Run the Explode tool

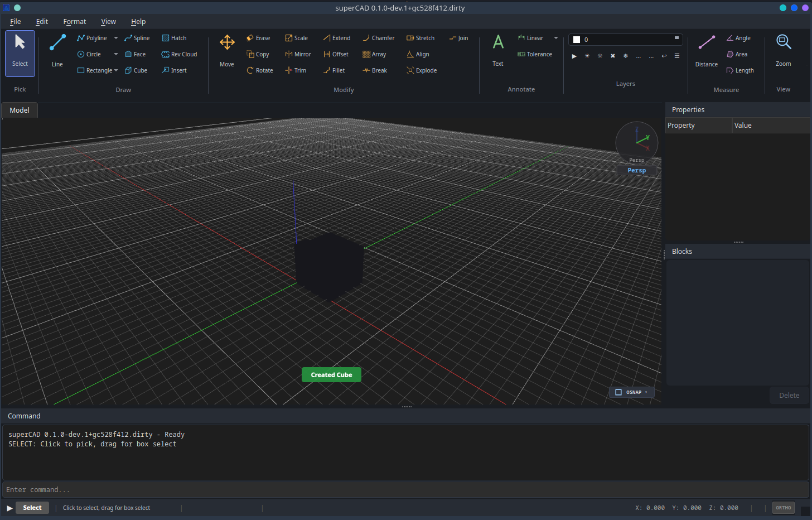(x=422, y=70)
